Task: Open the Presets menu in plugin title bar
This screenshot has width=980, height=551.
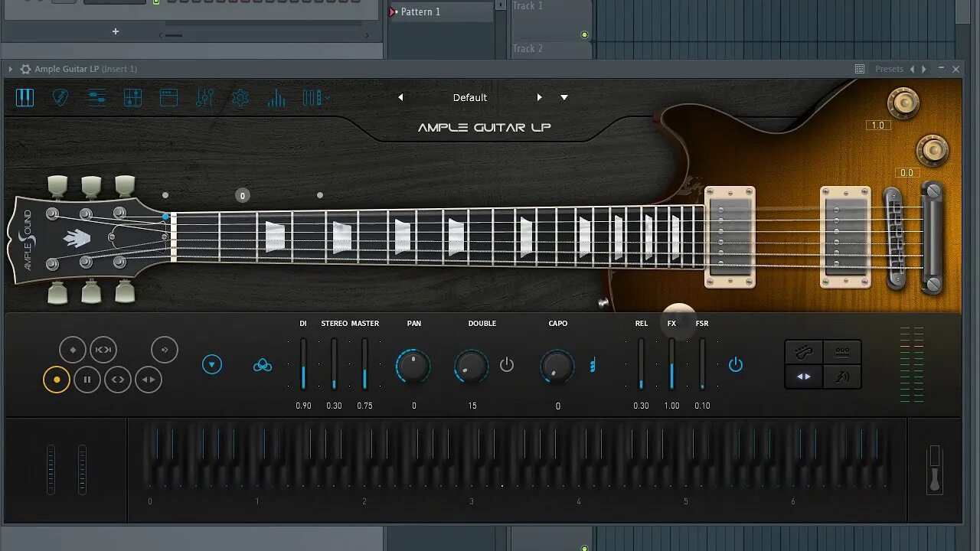Action: (x=889, y=69)
